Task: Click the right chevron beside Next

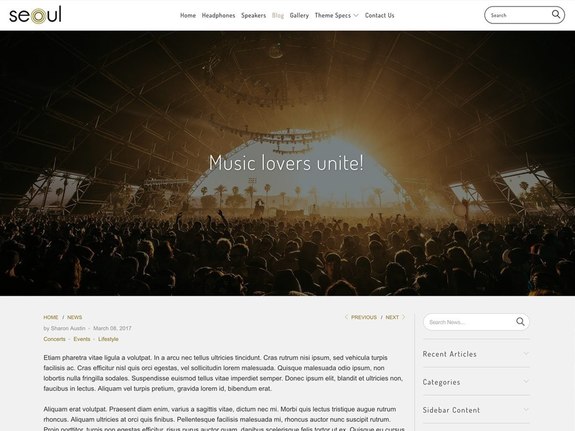Action: click(x=403, y=317)
